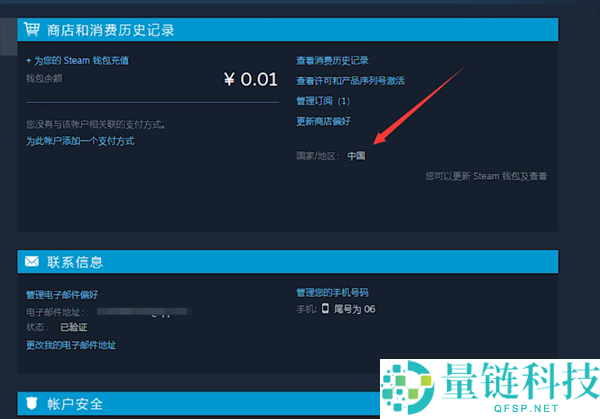This screenshot has height=419, width=600.
Task: Click the shopping cart icon in store header
Action: pos(31,30)
